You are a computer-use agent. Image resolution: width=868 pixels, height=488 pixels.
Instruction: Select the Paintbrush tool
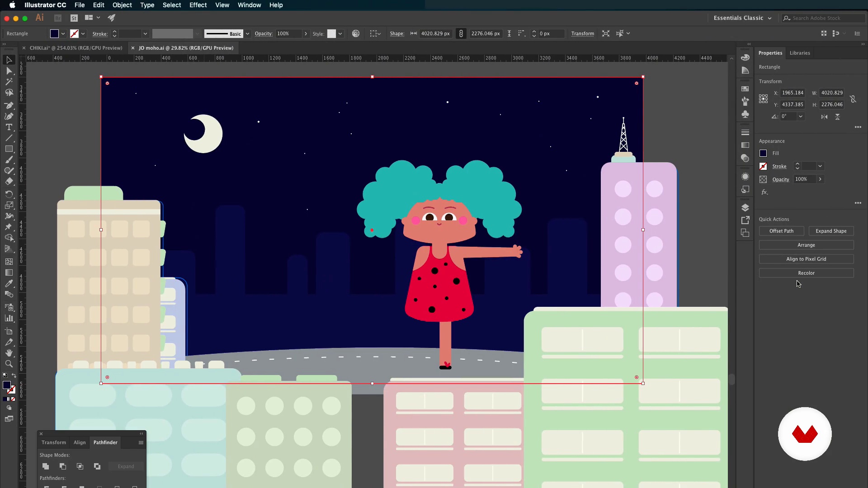coord(9,160)
